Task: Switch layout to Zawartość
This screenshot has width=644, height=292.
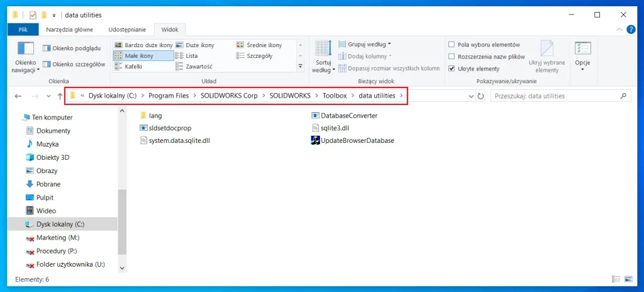Action: pyautogui.click(x=194, y=66)
